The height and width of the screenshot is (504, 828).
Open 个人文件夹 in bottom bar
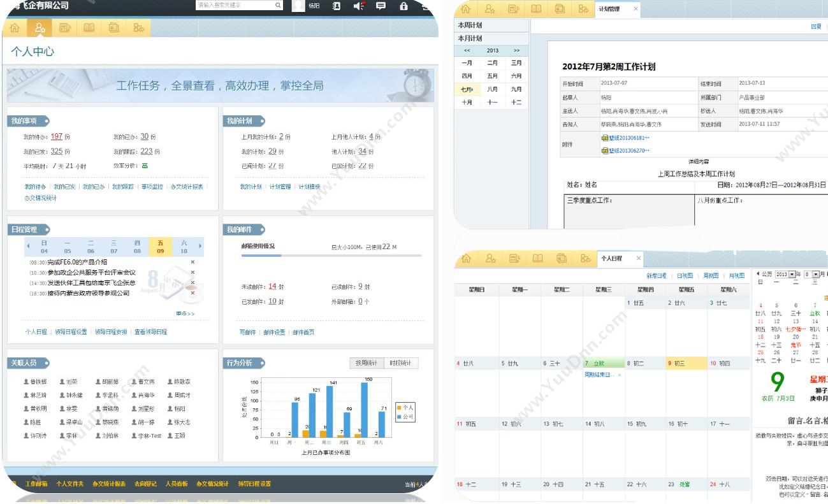pyautogui.click(x=70, y=484)
